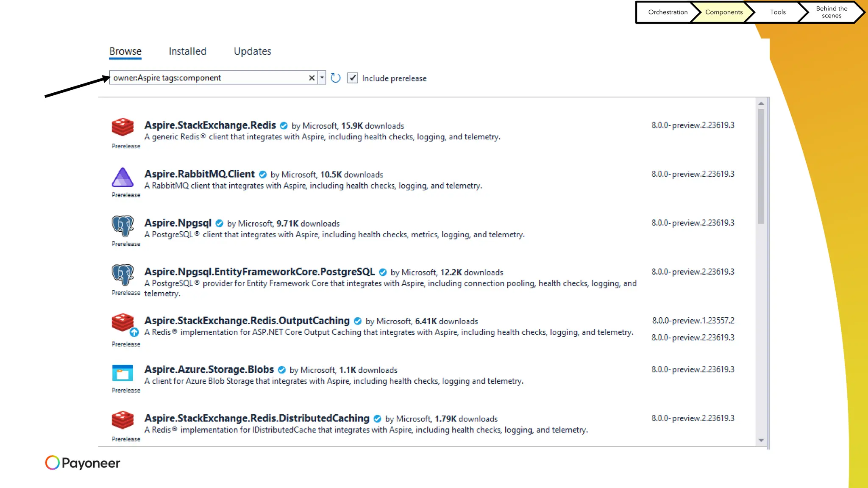
Task: Go to the Orchestration section
Action: tap(668, 12)
